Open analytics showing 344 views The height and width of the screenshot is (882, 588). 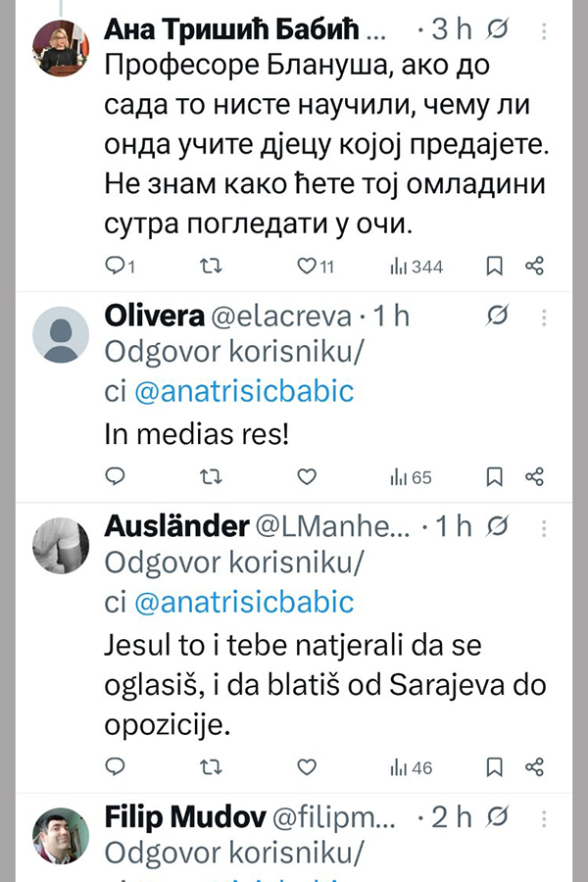click(x=416, y=266)
